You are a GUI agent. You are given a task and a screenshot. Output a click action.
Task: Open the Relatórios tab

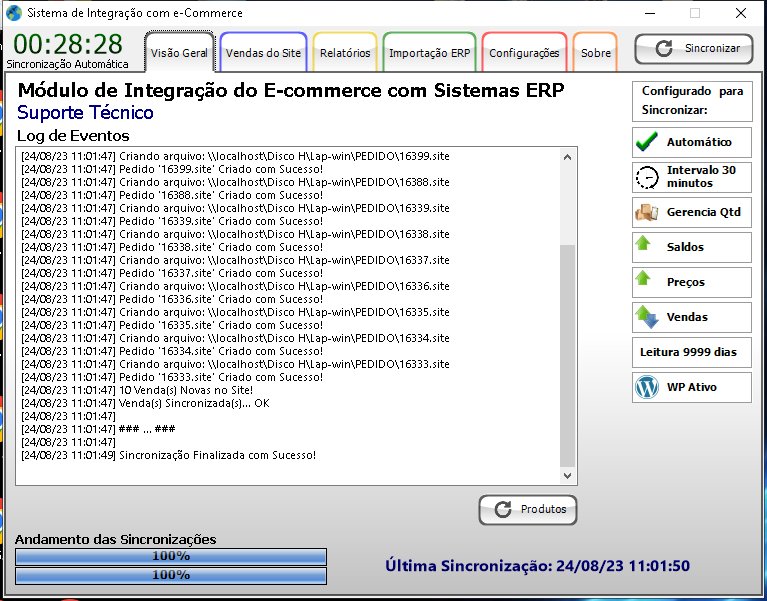click(345, 53)
